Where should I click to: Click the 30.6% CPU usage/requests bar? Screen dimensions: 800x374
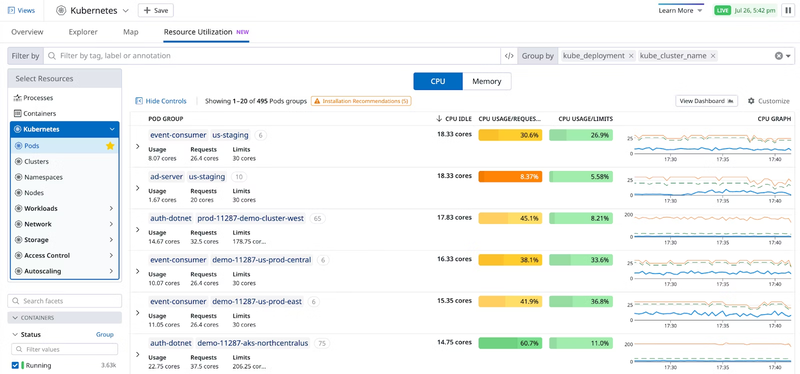coord(510,135)
